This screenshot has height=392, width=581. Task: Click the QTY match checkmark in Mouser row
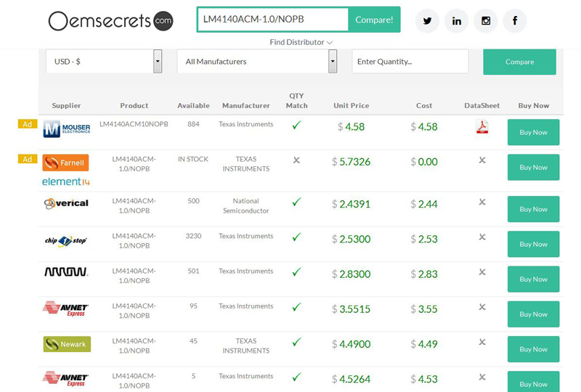(x=296, y=126)
